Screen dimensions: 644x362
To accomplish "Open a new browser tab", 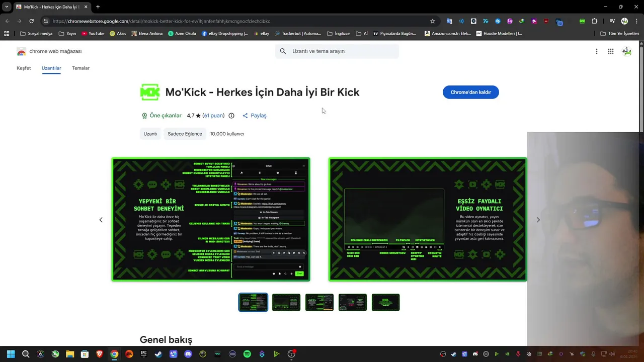I will click(98, 7).
